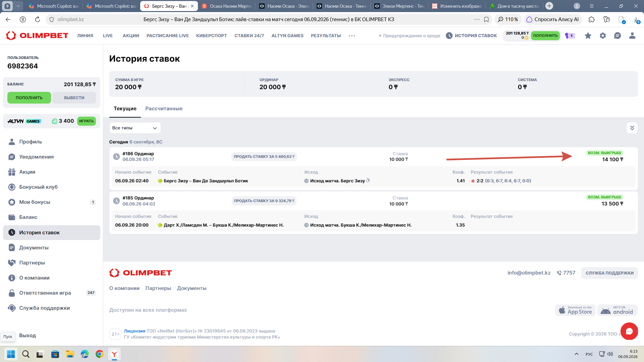Click the Olimpbet logo in header
This screenshot has width=644, height=362.
(x=37, y=36)
